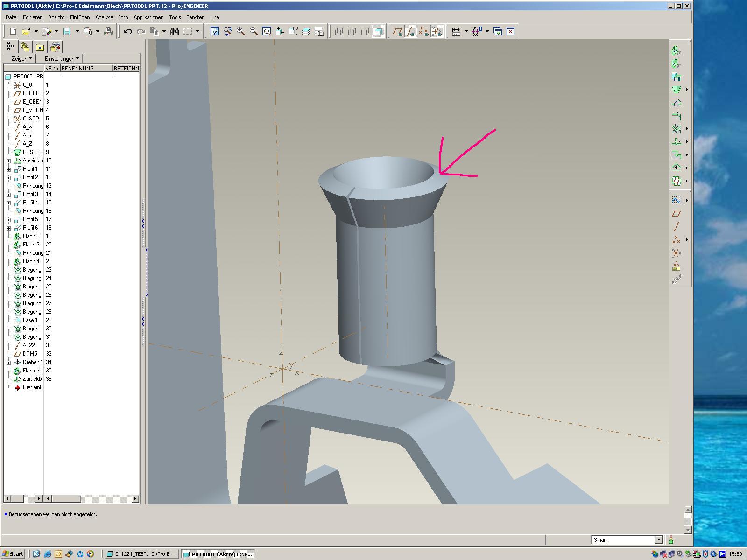Open the layers icon in toolbar

coord(306,31)
